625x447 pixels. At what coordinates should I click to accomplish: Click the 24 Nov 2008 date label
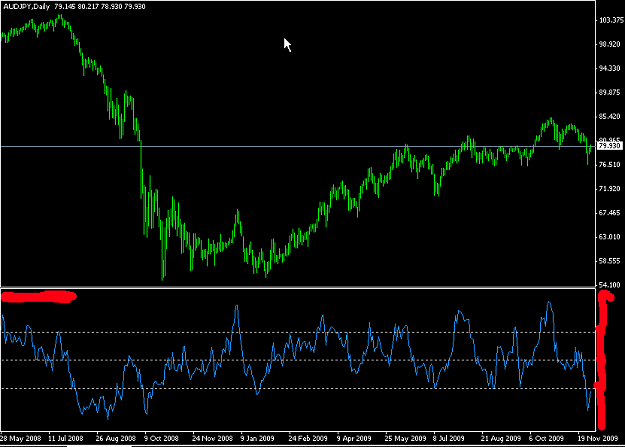click(x=212, y=439)
